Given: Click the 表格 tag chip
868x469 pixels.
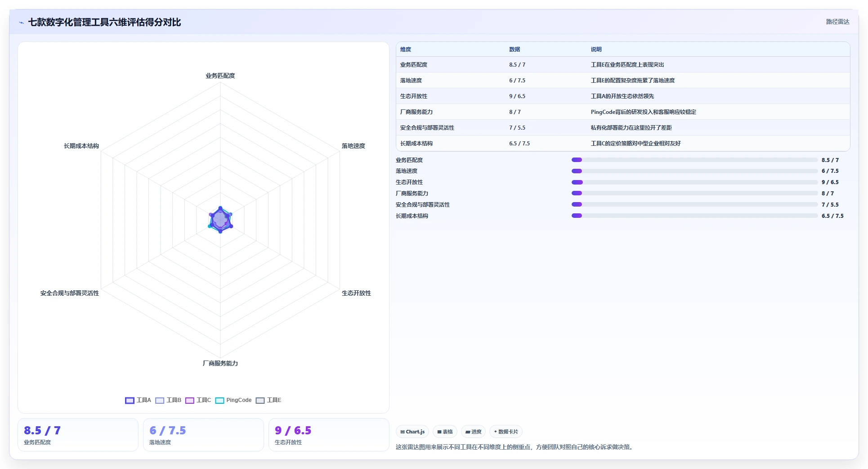Looking at the screenshot, I should (x=445, y=432).
